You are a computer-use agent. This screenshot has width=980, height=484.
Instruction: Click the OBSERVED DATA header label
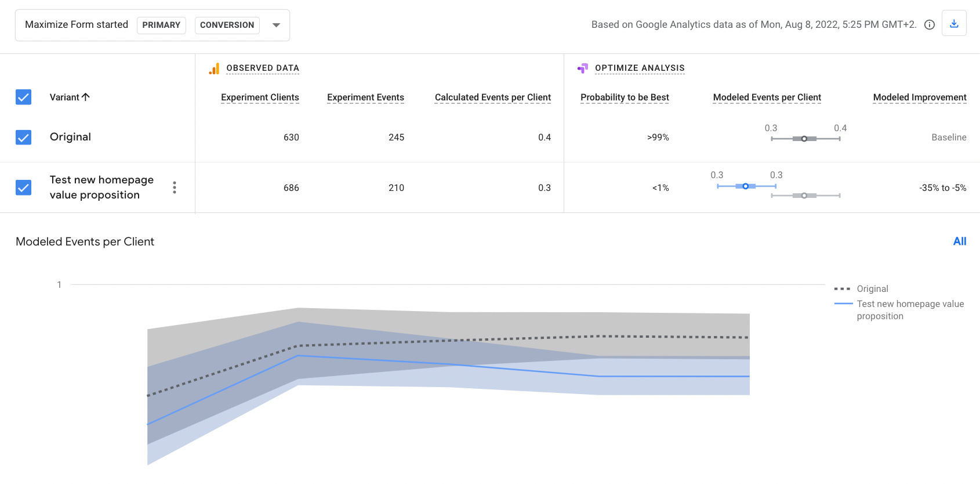click(x=263, y=68)
